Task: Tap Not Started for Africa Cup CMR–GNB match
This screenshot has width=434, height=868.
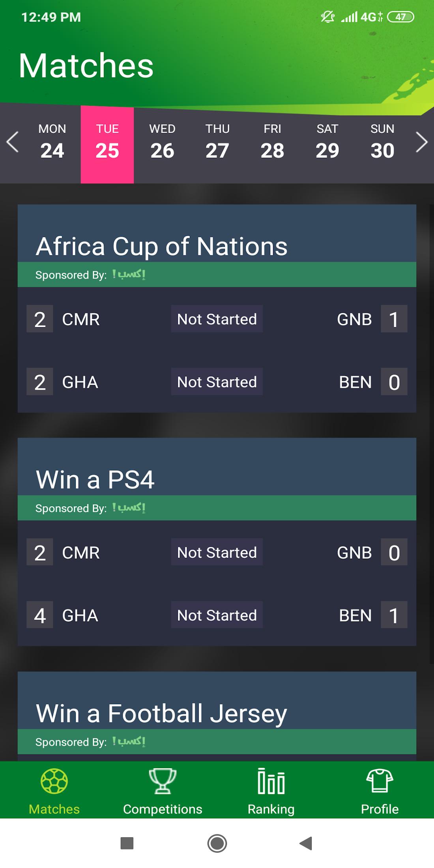Action: click(217, 319)
